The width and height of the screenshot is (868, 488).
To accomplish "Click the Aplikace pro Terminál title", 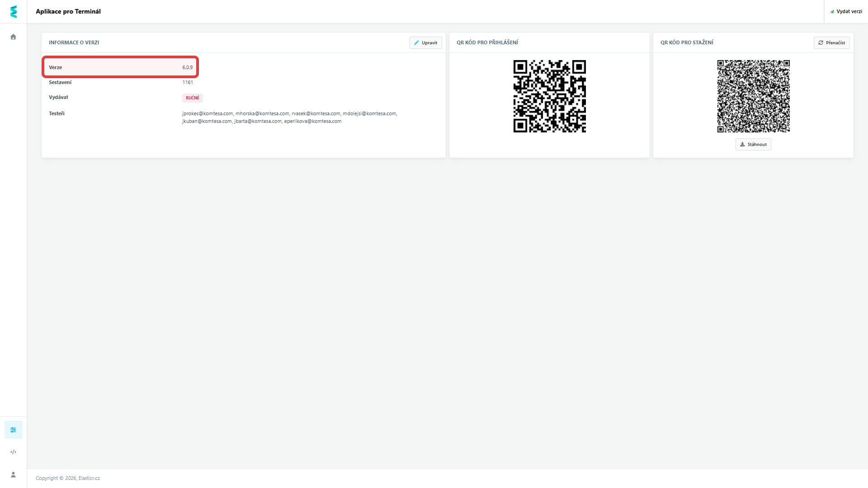I will 68,12.
